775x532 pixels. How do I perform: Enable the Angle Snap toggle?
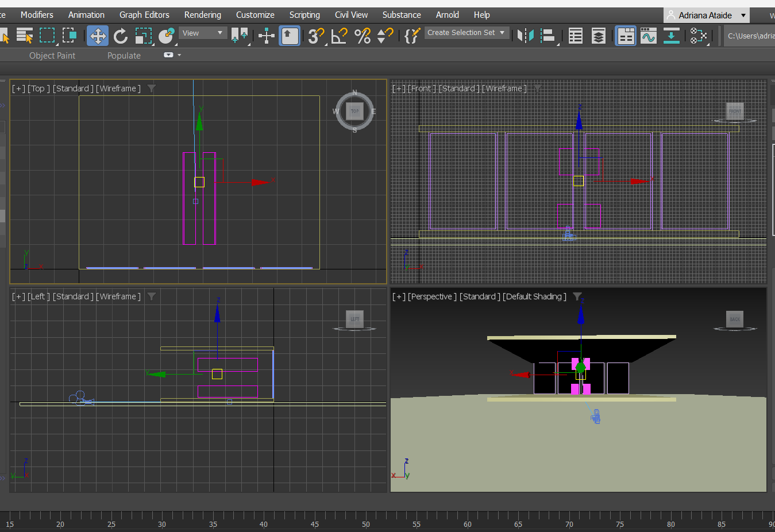click(340, 36)
